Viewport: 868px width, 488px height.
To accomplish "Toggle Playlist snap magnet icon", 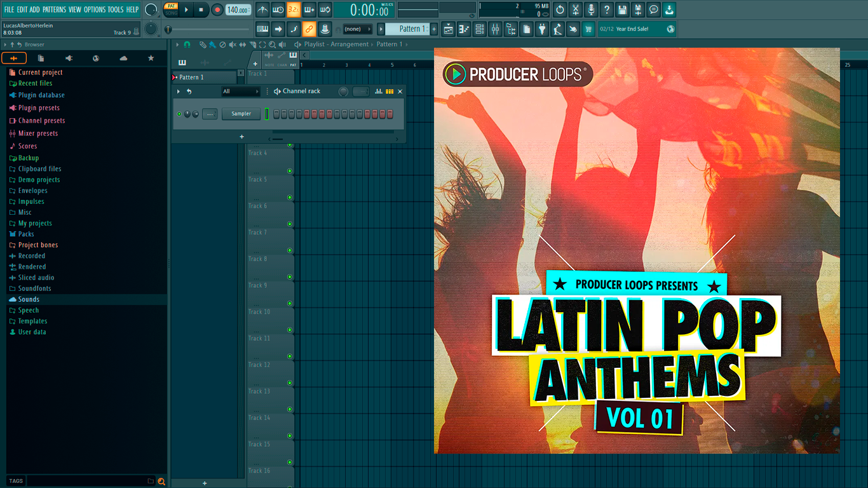I will pos(187,44).
